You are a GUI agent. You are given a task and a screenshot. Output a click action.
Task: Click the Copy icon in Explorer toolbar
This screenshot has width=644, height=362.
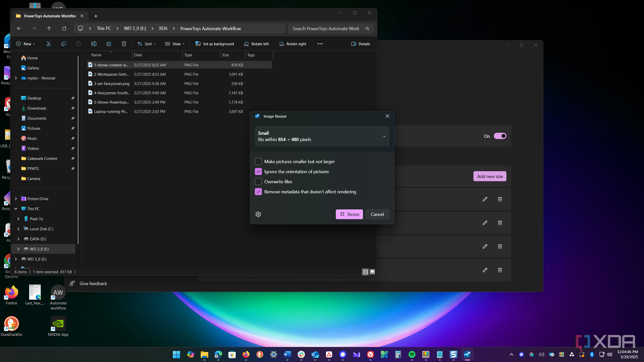[64, 44]
